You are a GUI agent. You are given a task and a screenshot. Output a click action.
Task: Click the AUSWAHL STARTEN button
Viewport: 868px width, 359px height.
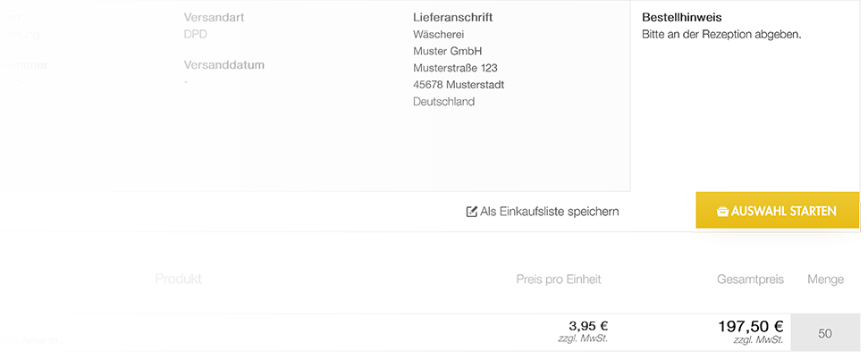click(777, 210)
